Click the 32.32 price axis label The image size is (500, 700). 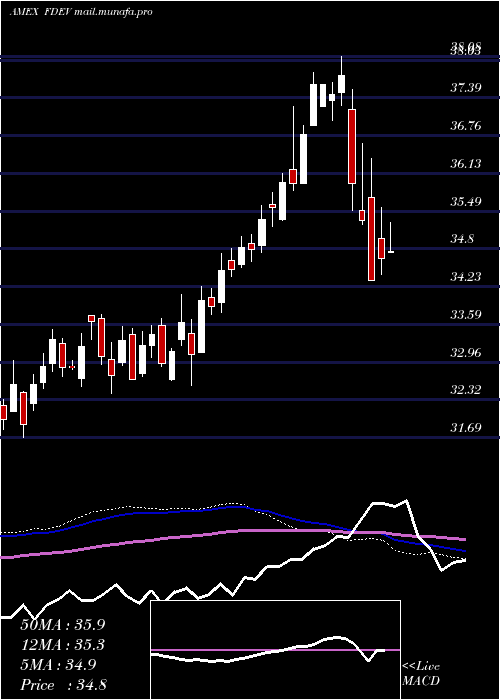coord(466,390)
